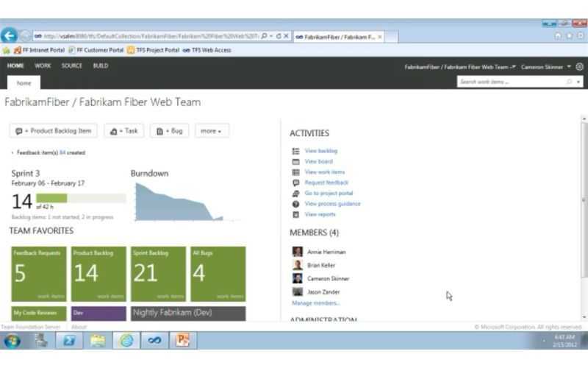Click the View backlog link
The width and height of the screenshot is (588, 368).
coord(321,151)
